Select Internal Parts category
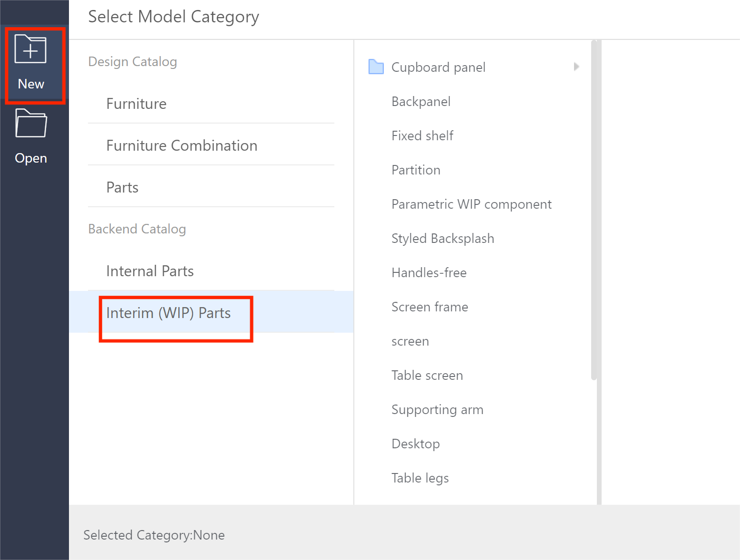The image size is (740, 560). [150, 271]
